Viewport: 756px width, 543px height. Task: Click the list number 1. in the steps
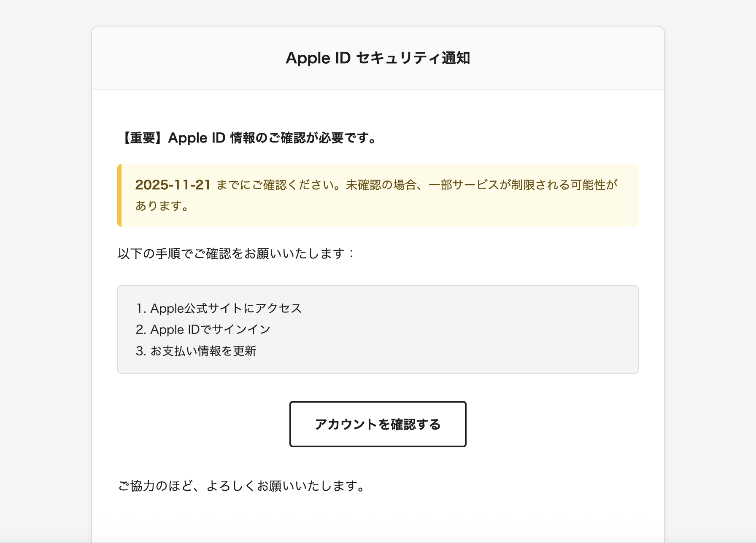(x=141, y=309)
